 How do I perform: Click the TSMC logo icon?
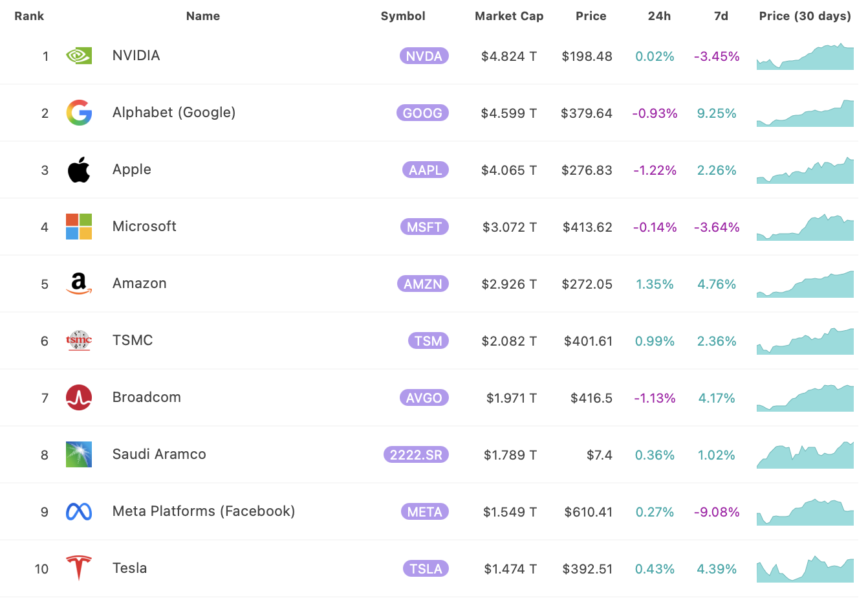79,340
